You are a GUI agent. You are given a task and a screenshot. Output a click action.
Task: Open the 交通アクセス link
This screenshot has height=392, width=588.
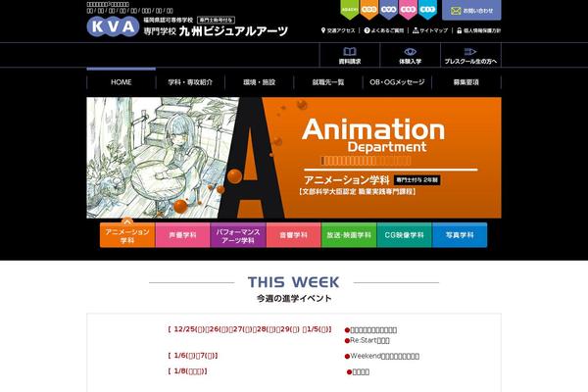[x=338, y=30]
